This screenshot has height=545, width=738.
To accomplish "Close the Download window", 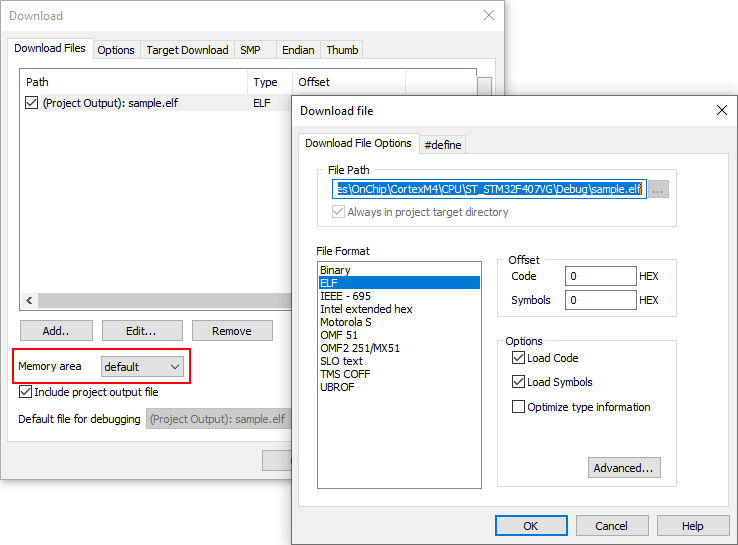I will (x=488, y=15).
